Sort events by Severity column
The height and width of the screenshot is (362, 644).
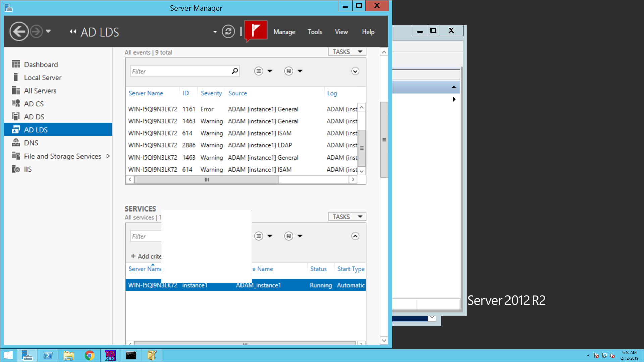point(211,93)
